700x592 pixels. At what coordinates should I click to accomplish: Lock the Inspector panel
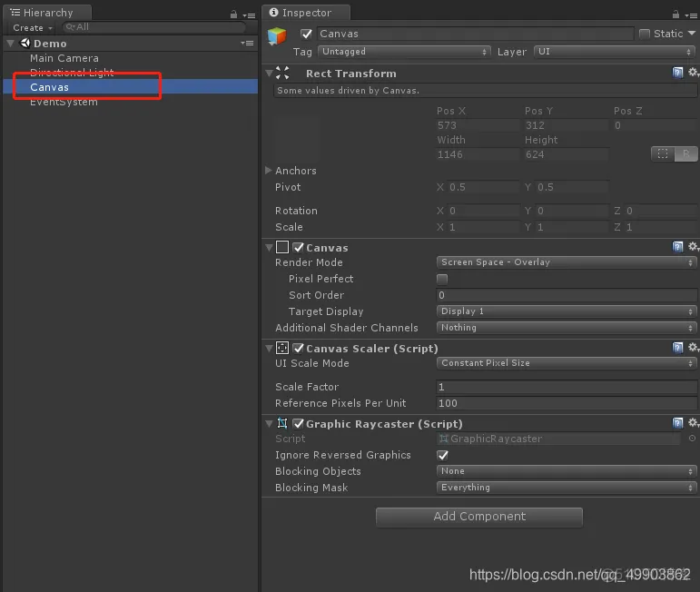click(675, 15)
